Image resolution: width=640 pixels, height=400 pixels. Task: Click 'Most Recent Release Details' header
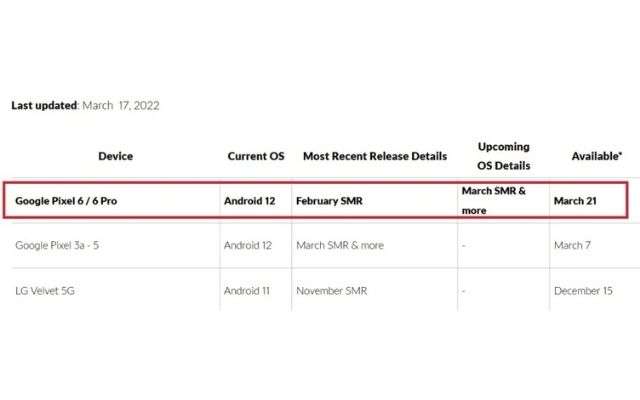click(x=375, y=156)
